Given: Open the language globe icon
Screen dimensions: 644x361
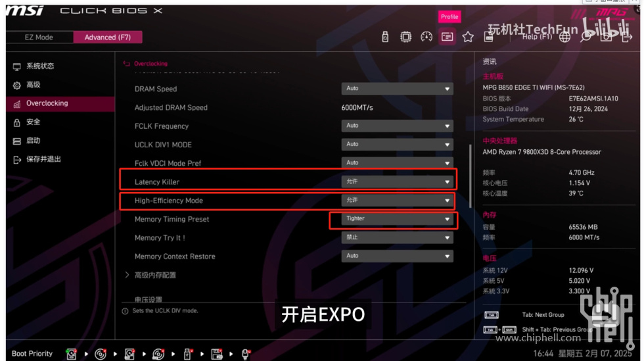Looking at the screenshot, I should point(564,37).
